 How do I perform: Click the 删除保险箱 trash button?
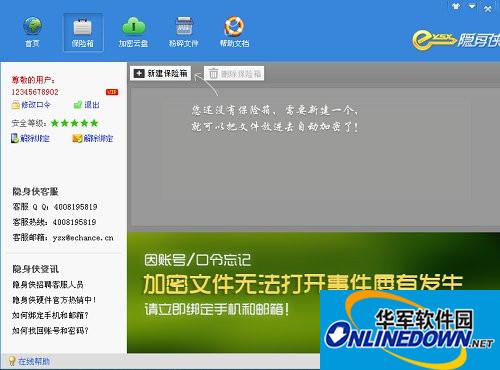[234, 73]
